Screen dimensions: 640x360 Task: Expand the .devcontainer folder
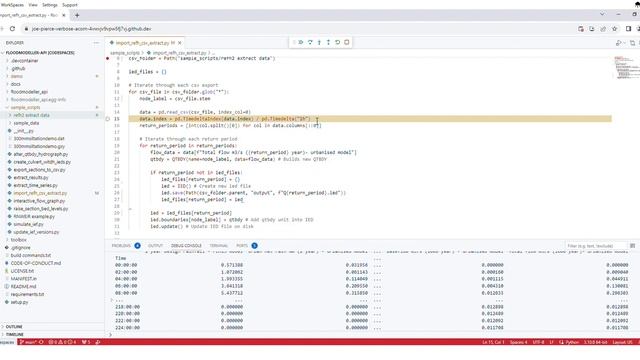[24, 61]
